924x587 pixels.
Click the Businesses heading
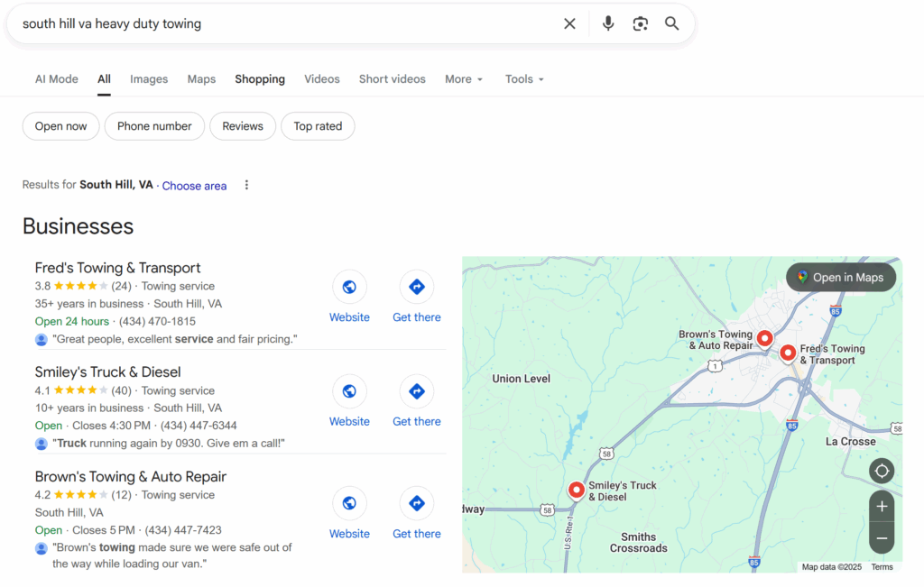click(79, 226)
